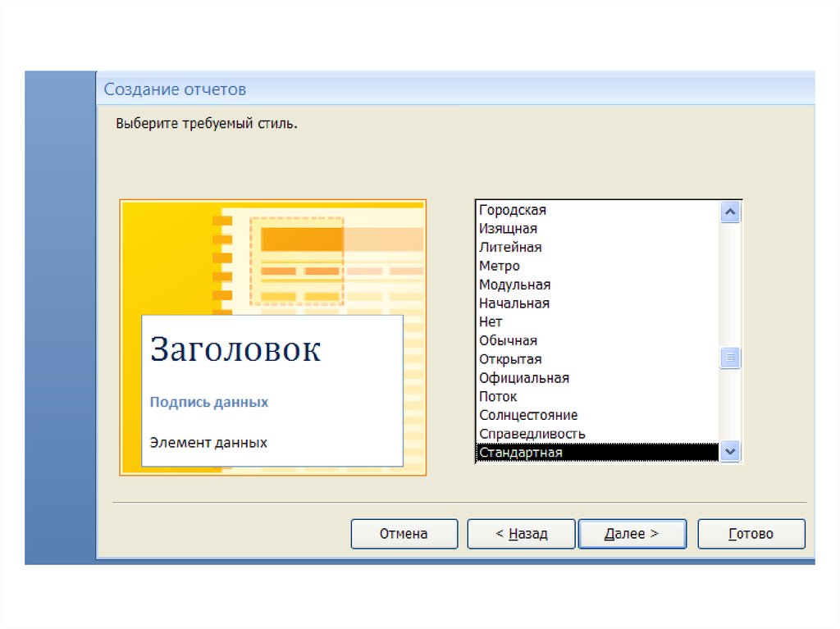Screen dimensions: 840x629
Task: Click the style list scrollbar thumb
Action: click(730, 358)
